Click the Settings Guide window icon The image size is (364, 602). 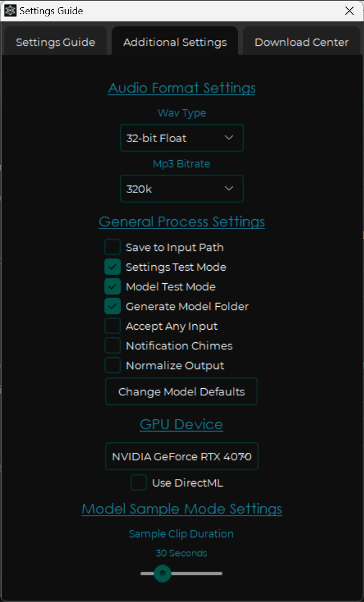[x=9, y=10]
